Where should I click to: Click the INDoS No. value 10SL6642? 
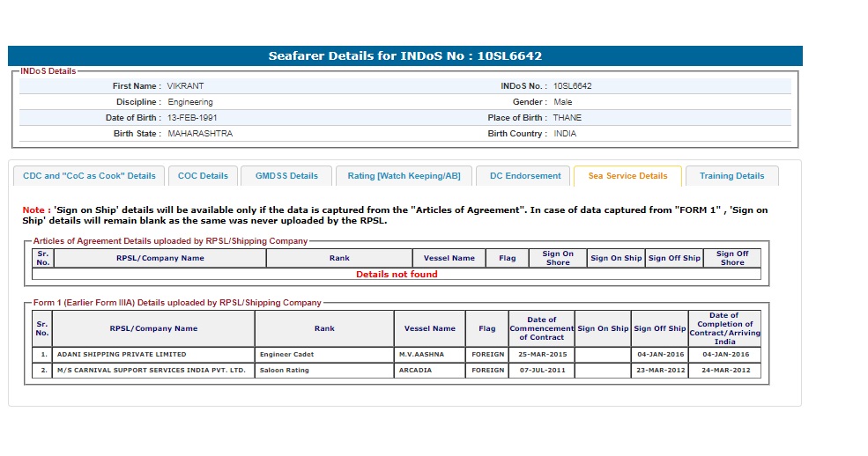[x=572, y=86]
